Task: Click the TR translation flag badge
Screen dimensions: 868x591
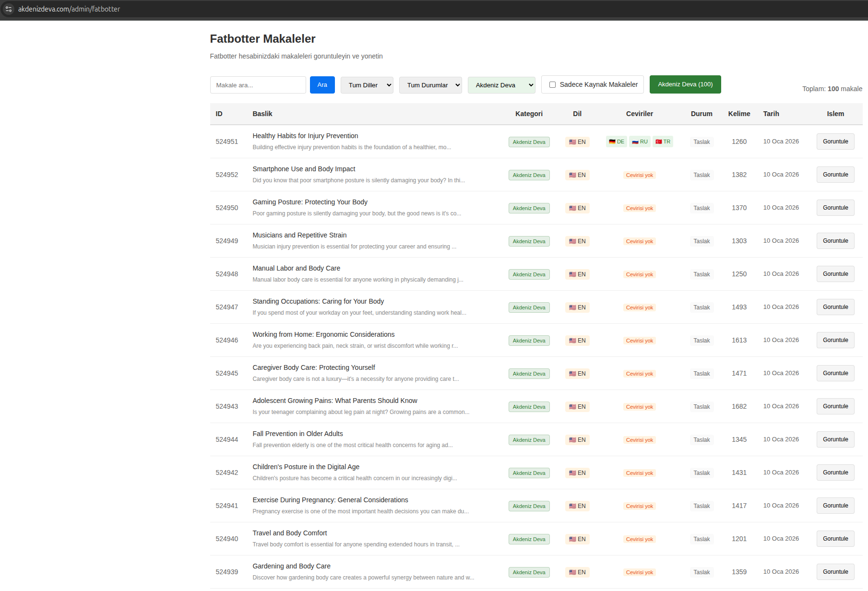Action: coord(663,142)
